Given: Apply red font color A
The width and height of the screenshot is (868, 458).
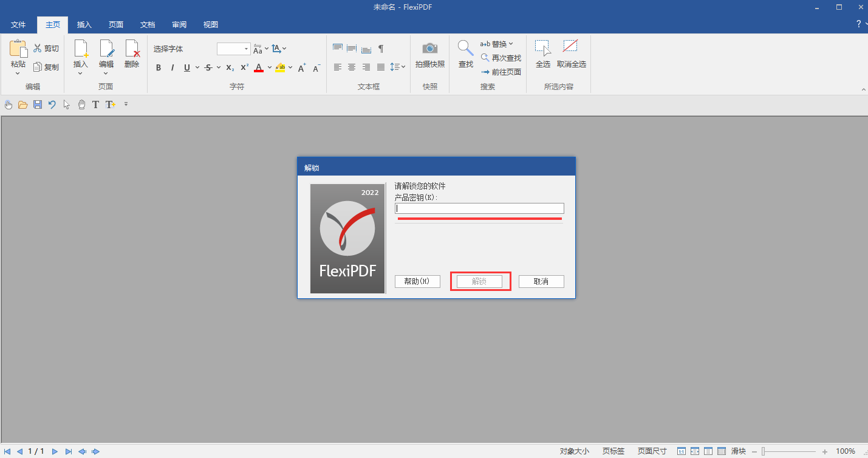Looking at the screenshot, I should coord(259,67).
